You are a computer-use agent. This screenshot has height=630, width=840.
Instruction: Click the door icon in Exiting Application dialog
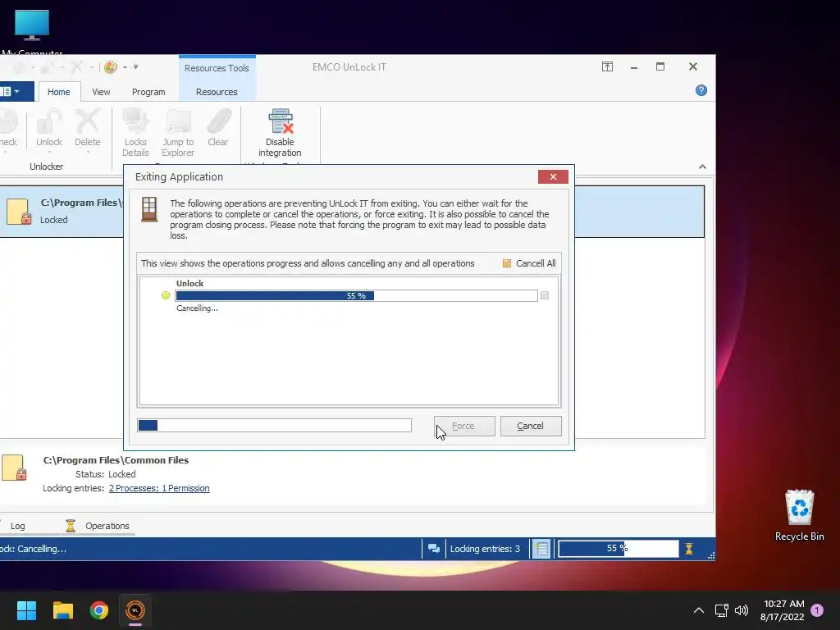coord(149,209)
